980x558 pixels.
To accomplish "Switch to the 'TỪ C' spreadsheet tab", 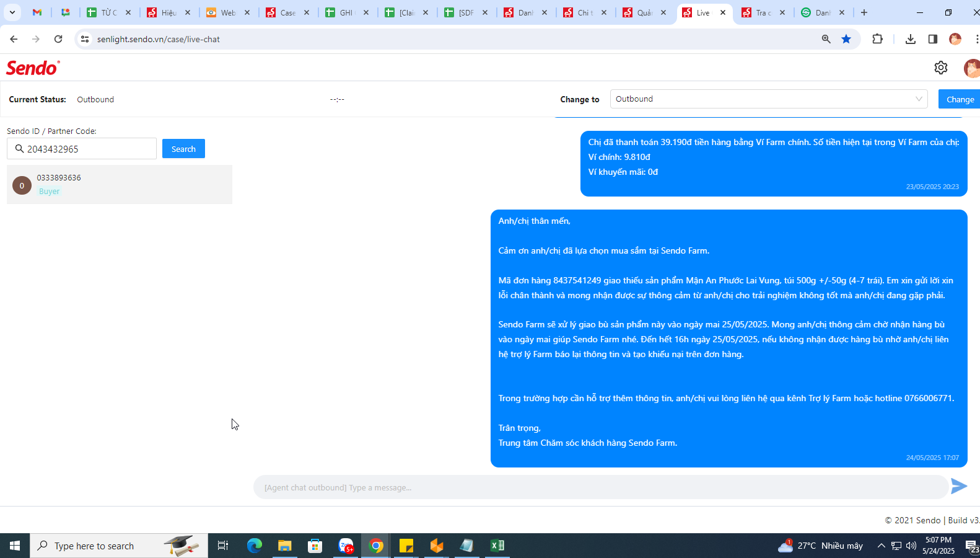I will pyautogui.click(x=108, y=12).
